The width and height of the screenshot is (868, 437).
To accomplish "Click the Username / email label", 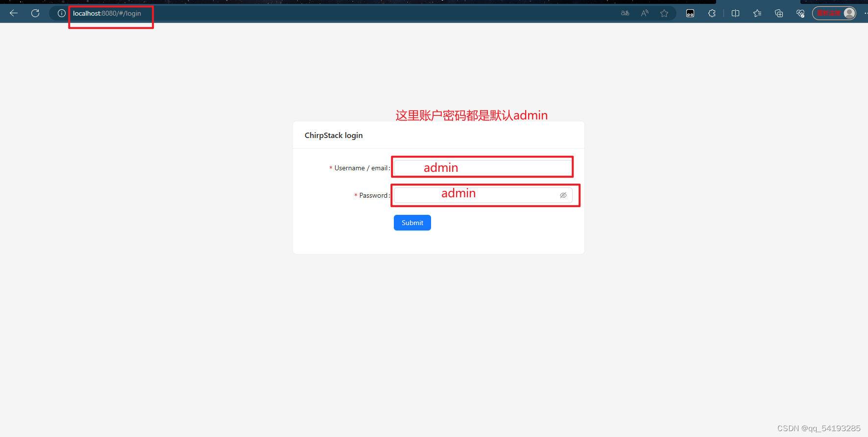I will (x=361, y=168).
